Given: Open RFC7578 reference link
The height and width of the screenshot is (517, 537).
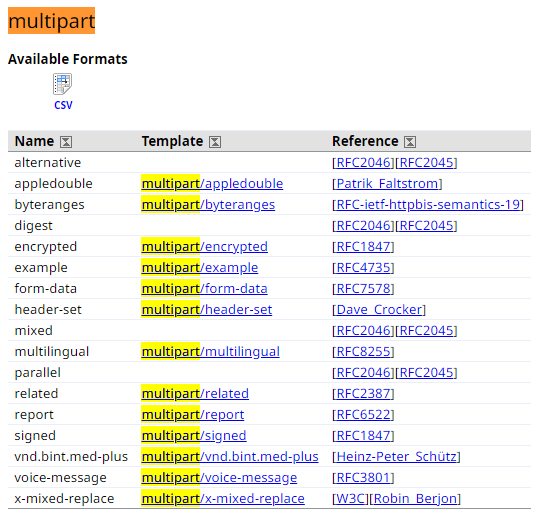Looking at the screenshot, I should tap(363, 289).
